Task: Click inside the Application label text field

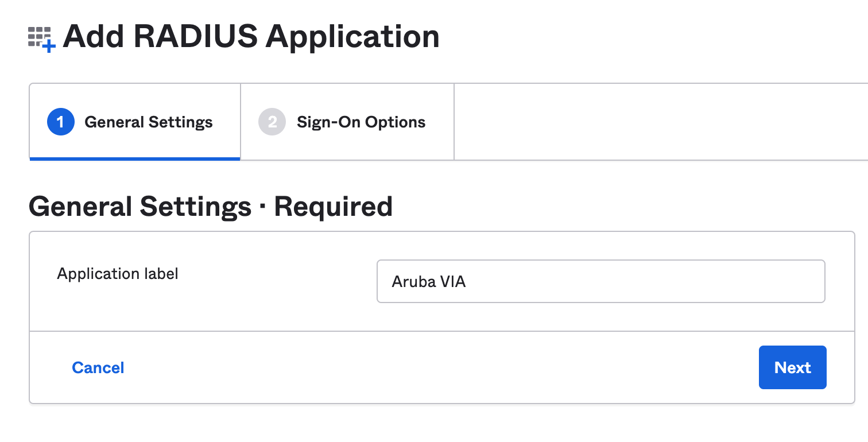Action: pyautogui.click(x=600, y=281)
